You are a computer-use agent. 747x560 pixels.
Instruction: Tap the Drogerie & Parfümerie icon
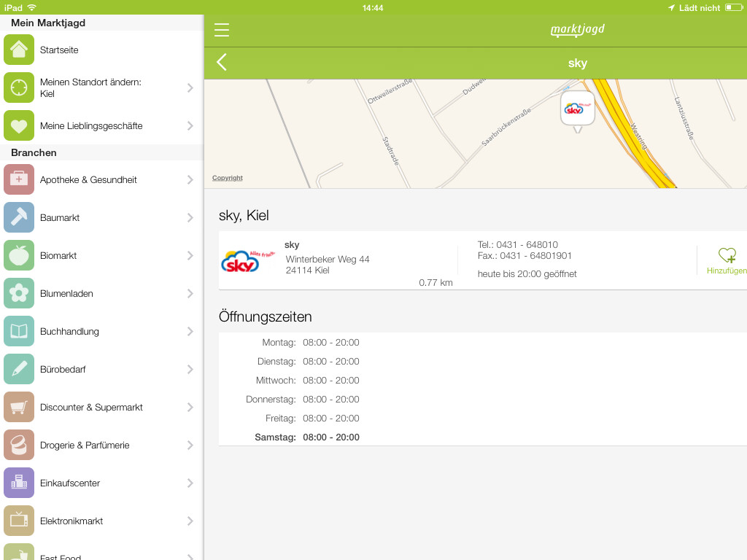19,445
